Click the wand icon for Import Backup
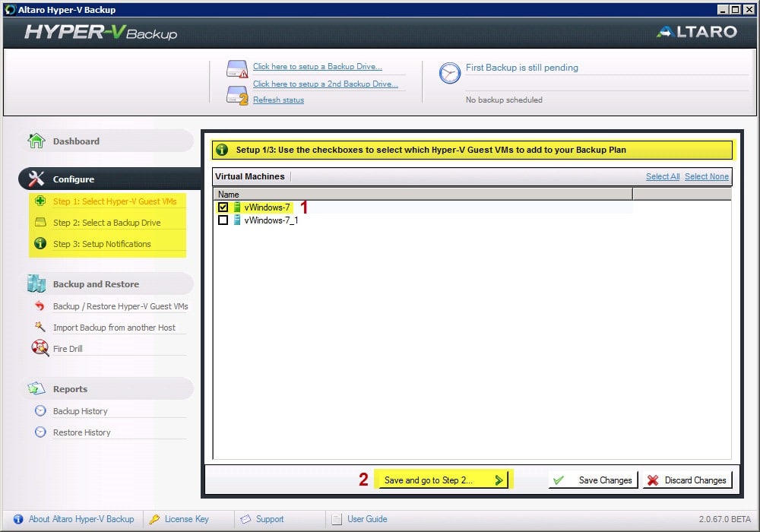Screen dimensions: 760x532 coord(40,327)
